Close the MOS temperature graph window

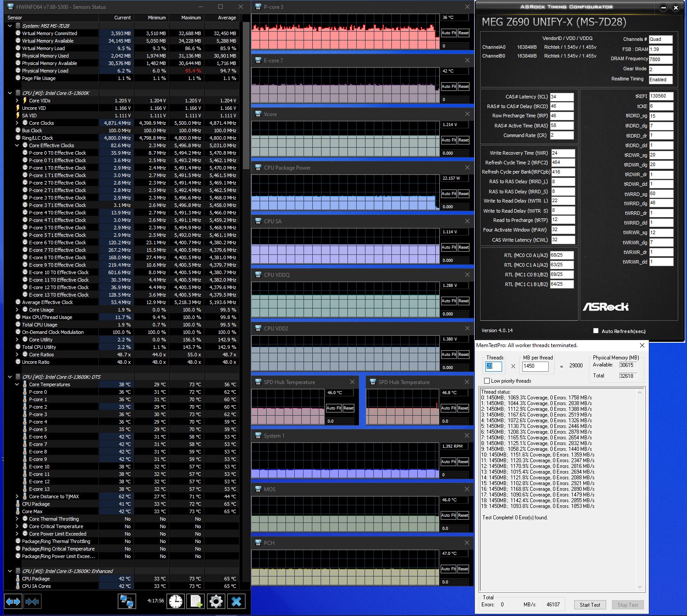(x=467, y=489)
